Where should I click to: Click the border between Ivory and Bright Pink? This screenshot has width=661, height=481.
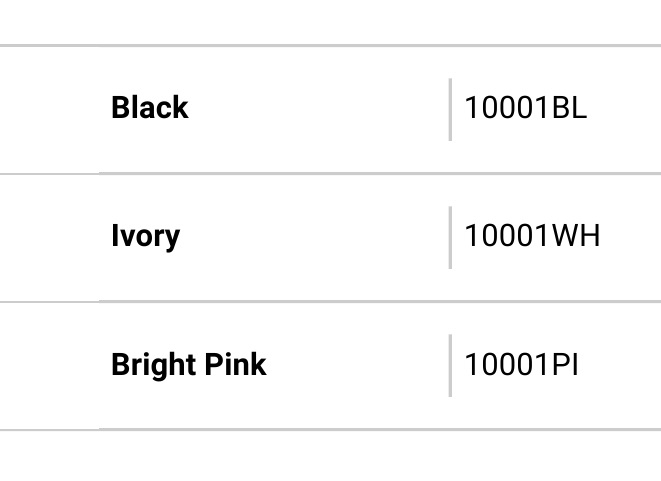click(x=330, y=301)
